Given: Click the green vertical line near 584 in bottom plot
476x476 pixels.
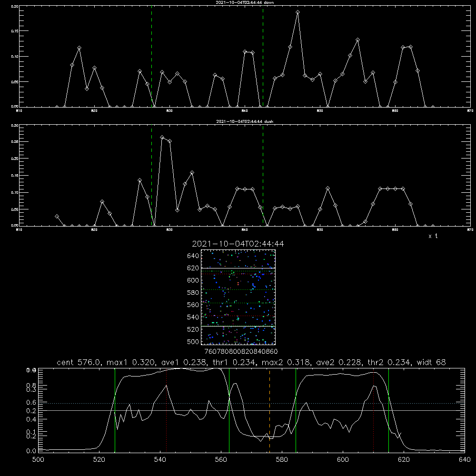Looking at the screenshot, I should click(x=296, y=410).
